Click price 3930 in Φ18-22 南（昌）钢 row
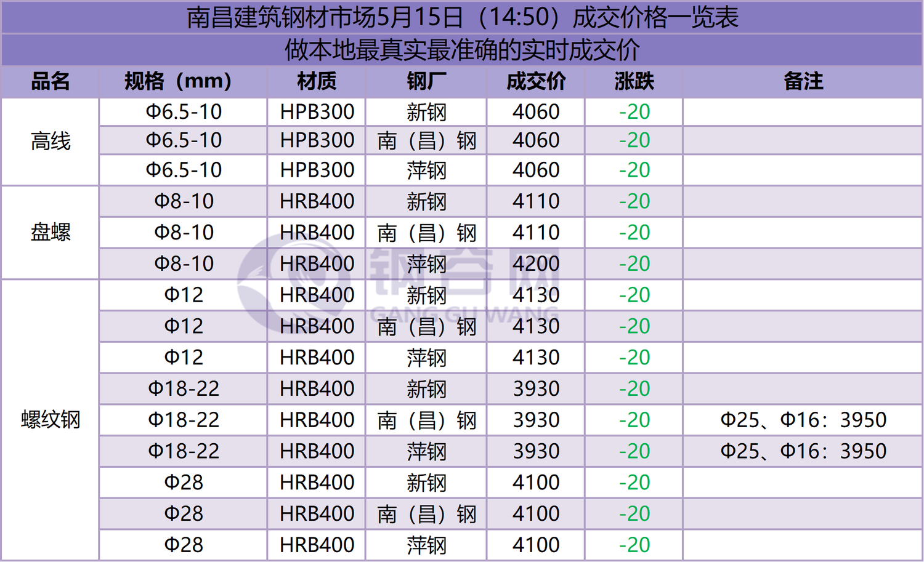 536,420
